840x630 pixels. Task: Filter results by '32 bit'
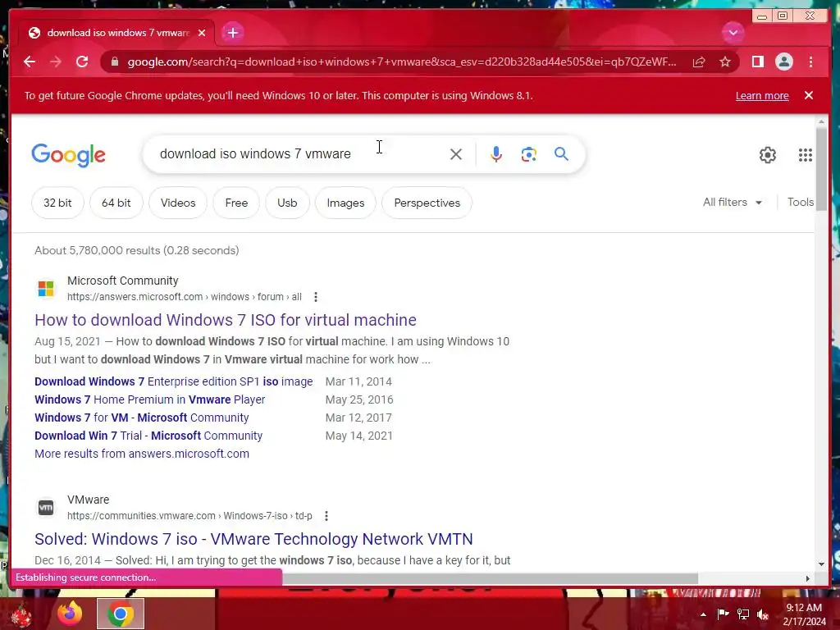coord(57,203)
